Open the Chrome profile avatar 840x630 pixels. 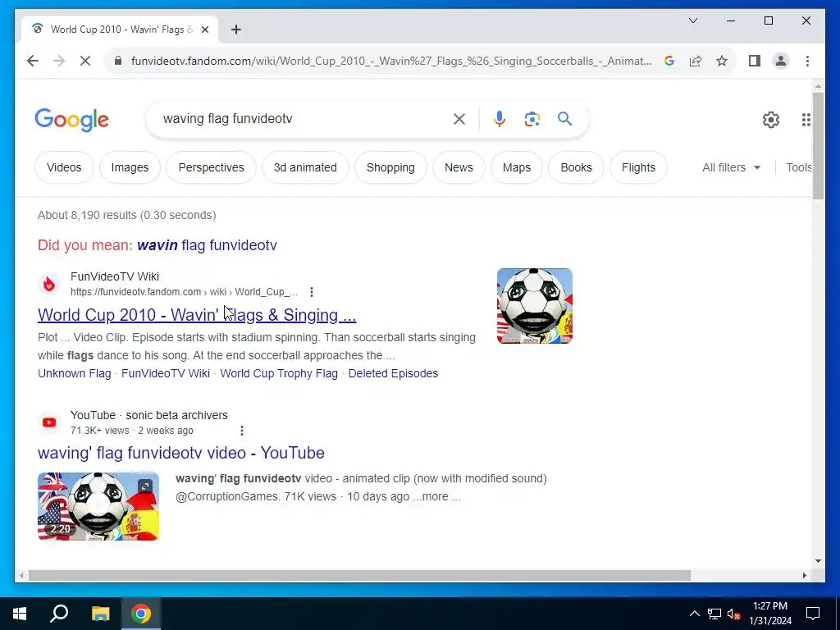pyautogui.click(x=781, y=61)
